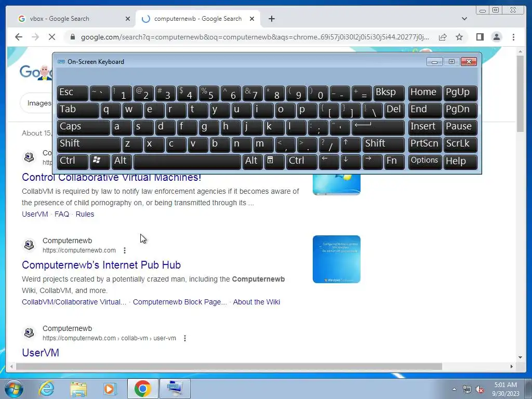The width and height of the screenshot is (532, 399).
Task: Open Windows Explorer from the taskbar
Action: 78,389
